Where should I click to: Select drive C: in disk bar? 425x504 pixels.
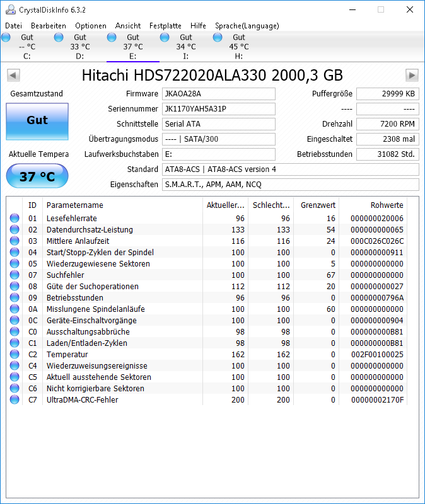(x=27, y=47)
